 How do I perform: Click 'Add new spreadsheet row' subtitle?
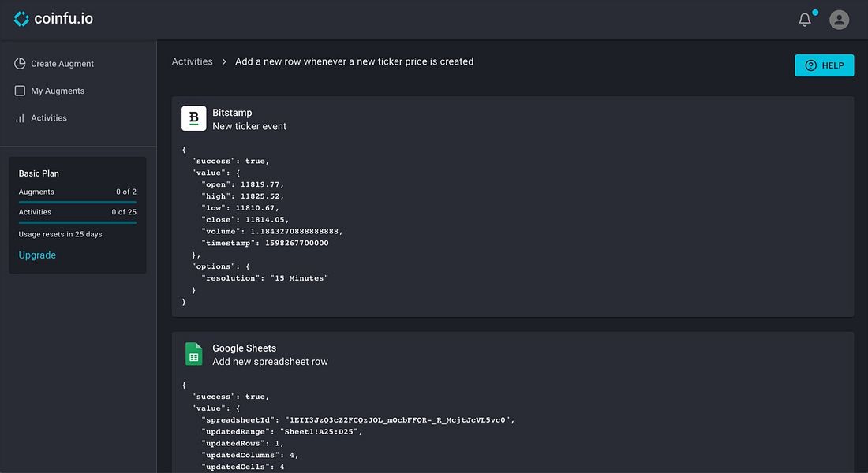[x=270, y=362]
